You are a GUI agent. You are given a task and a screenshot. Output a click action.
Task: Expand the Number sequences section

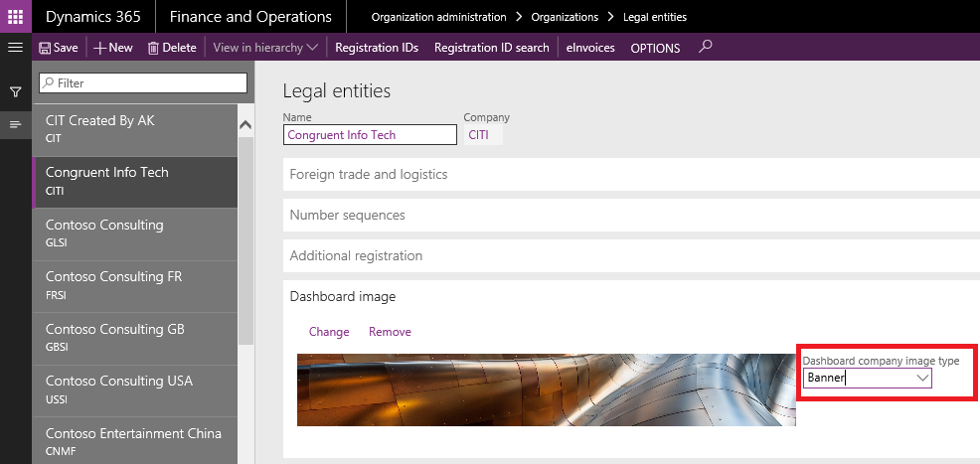(x=631, y=215)
